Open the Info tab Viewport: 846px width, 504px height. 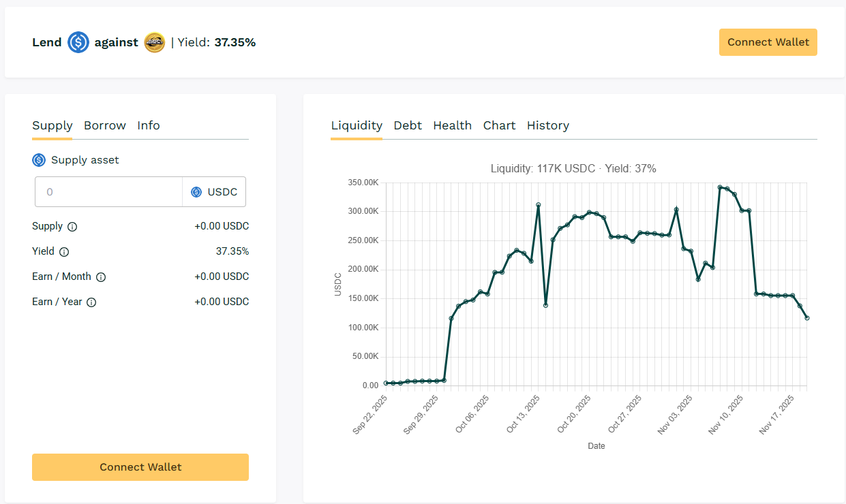coord(149,125)
